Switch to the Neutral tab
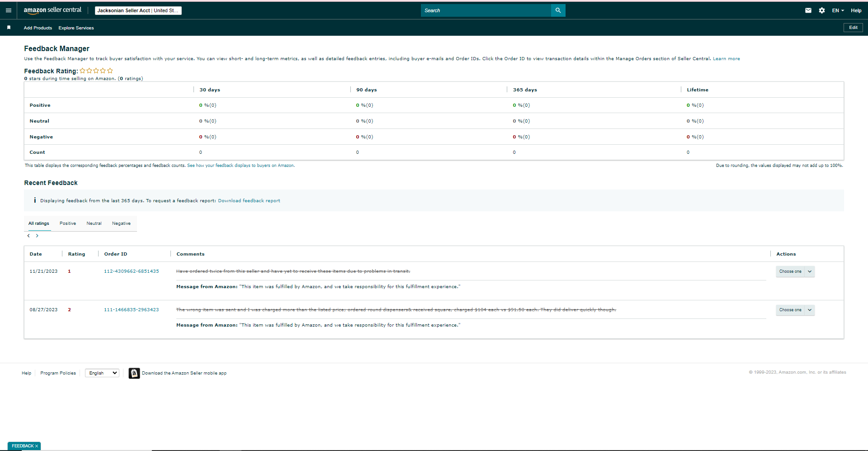This screenshot has width=868, height=451. [94, 223]
